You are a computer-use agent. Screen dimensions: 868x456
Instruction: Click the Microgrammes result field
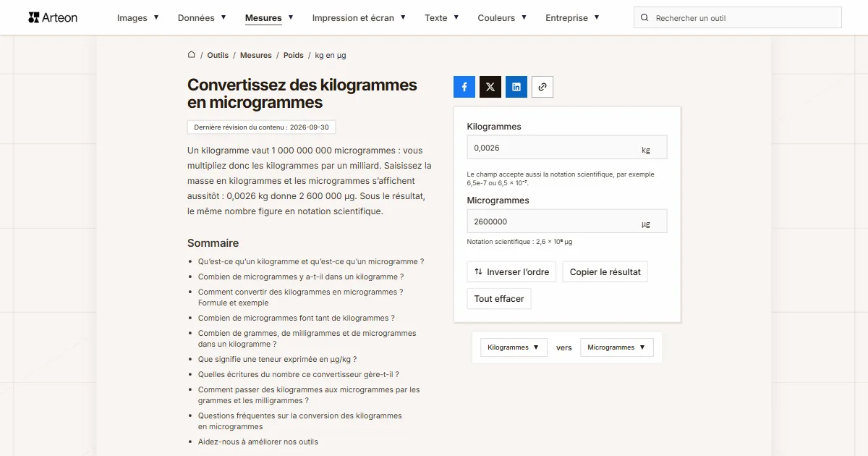[567, 221]
